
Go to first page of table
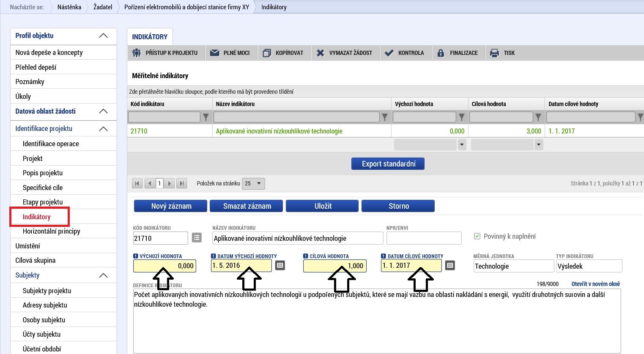coord(137,183)
